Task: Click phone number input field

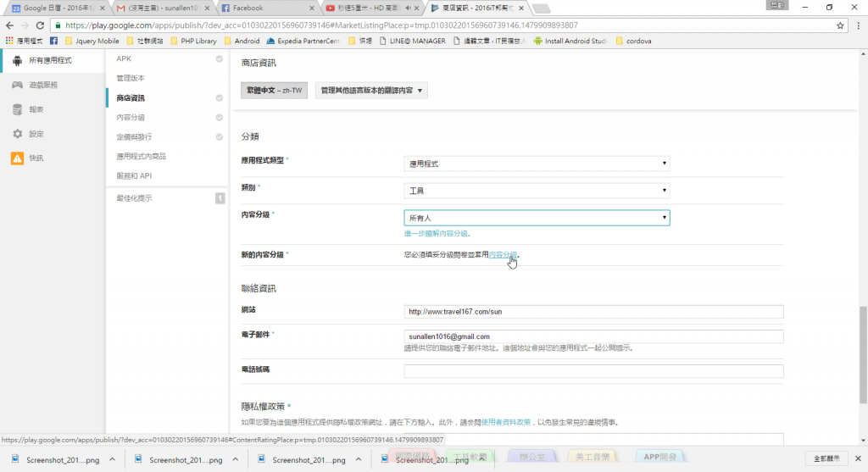Action: pos(593,371)
